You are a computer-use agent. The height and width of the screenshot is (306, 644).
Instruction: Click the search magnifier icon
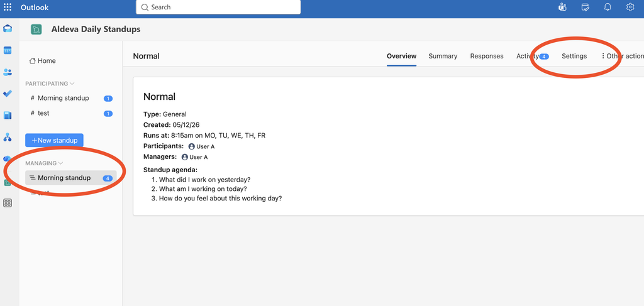coord(145,8)
